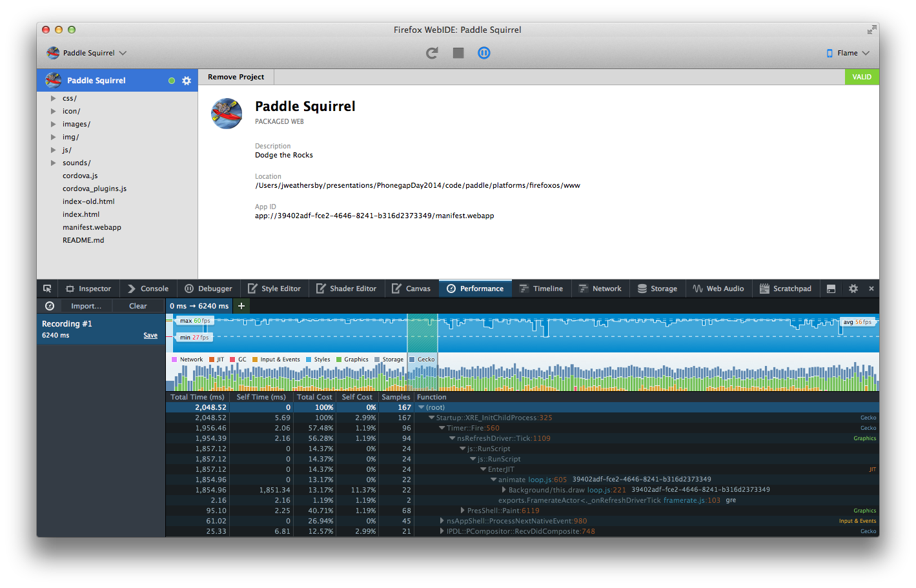The image size is (916, 588).
Task: Select the Paddle Squirrel project header
Action: (117, 81)
